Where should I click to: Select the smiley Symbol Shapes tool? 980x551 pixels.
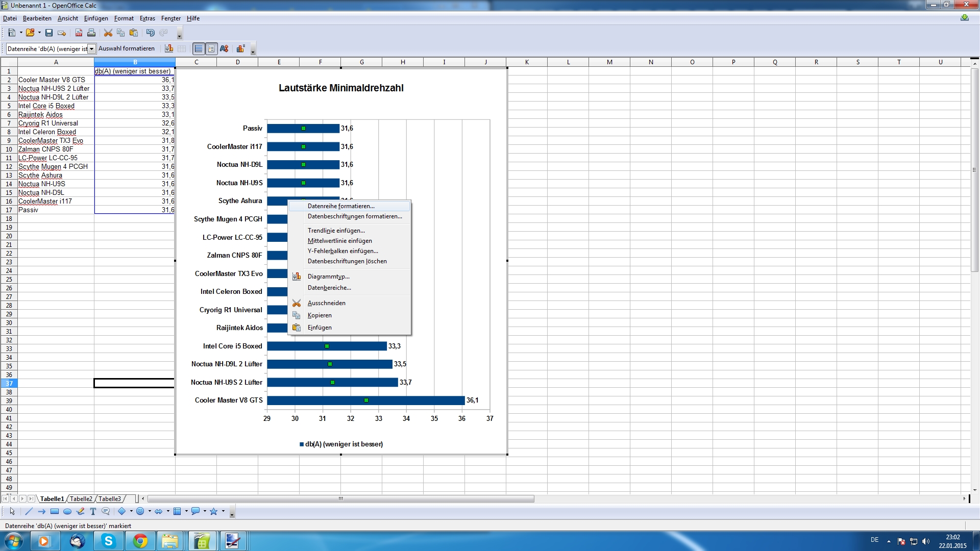[140, 511]
